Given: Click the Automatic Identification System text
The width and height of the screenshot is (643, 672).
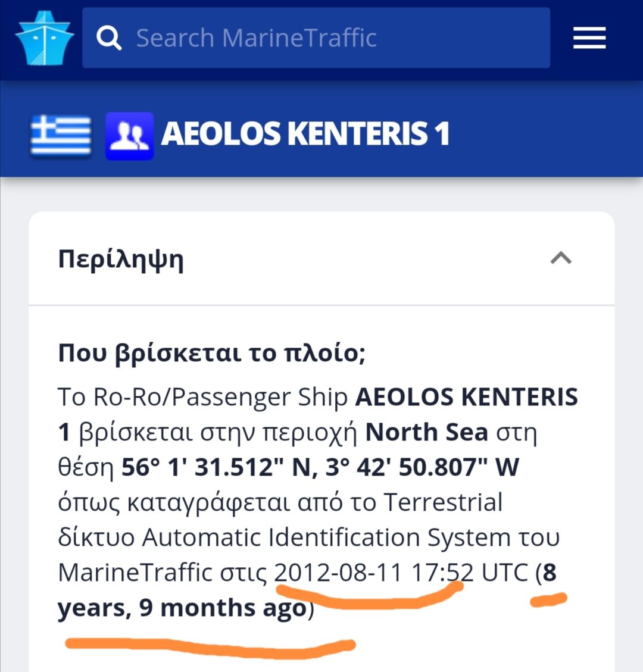Looking at the screenshot, I should (x=326, y=537).
